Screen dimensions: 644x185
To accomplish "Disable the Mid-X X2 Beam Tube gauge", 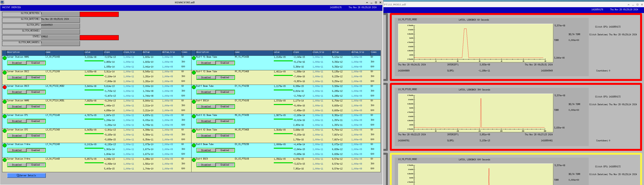I will [x=206, y=136].
